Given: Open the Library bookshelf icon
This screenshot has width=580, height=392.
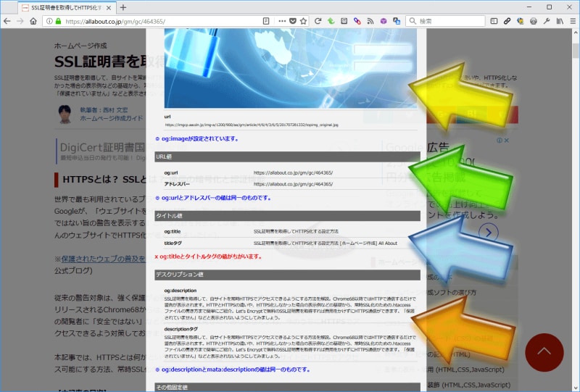Looking at the screenshot, I should click(560, 21).
